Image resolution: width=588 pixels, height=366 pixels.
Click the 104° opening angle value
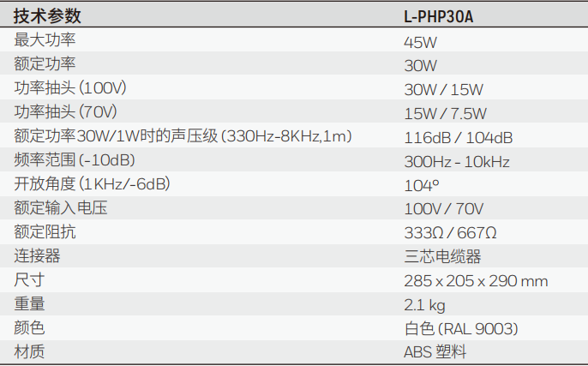pyautogui.click(x=422, y=185)
